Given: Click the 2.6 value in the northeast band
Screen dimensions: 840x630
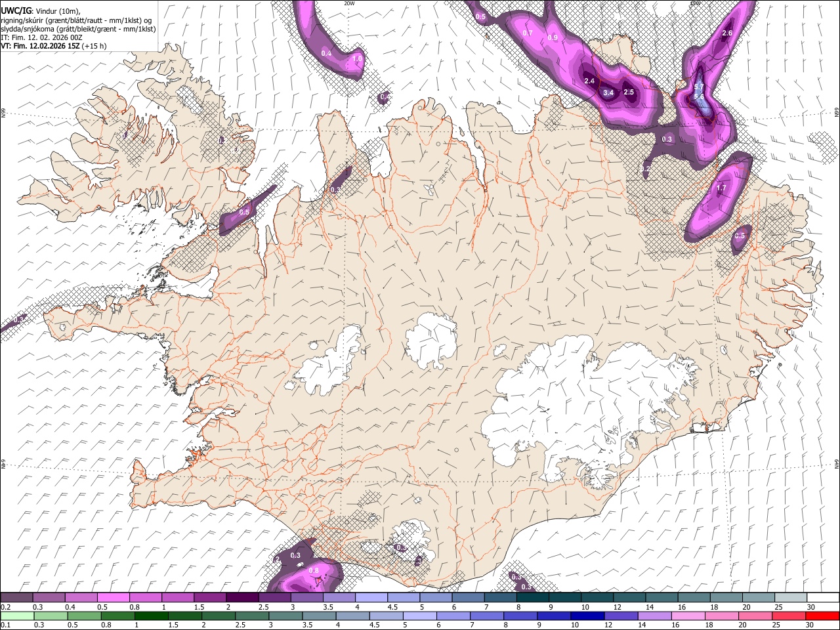Looking at the screenshot, I should pyautogui.click(x=727, y=33).
